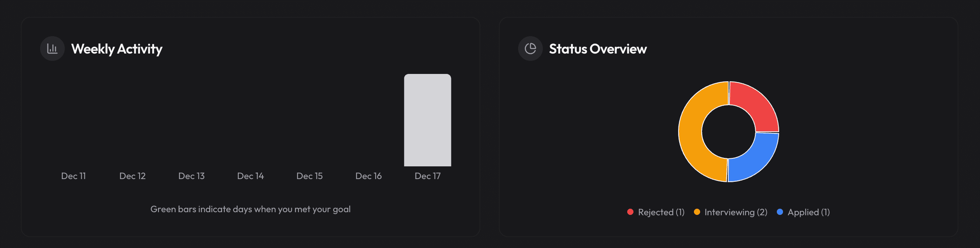Click the red Rejected legend dot

[x=630, y=212]
